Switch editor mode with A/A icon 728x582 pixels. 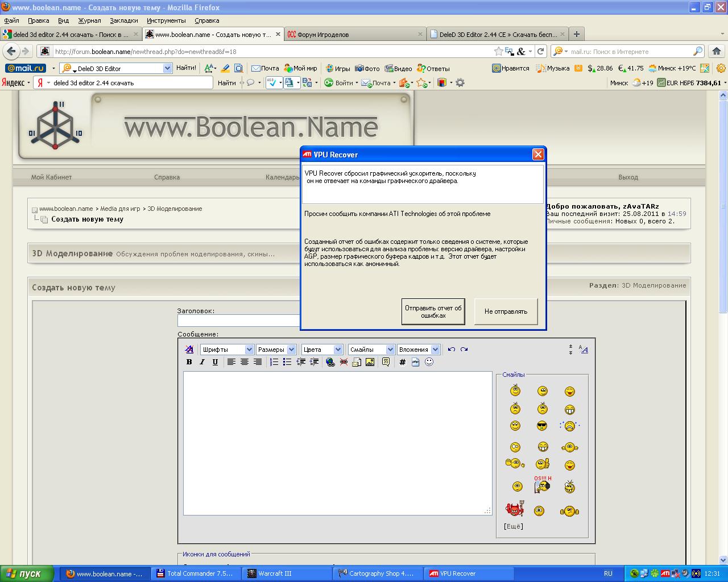583,350
